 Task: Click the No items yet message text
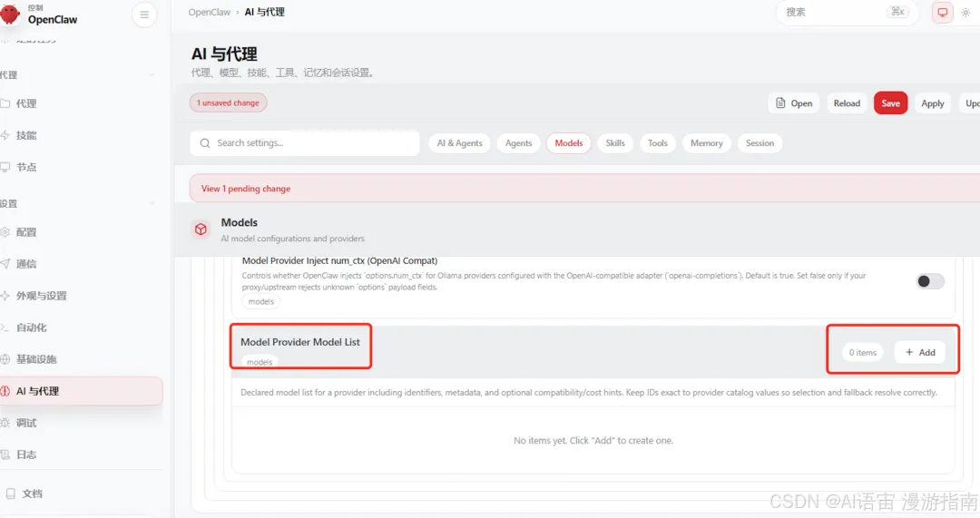click(x=593, y=441)
